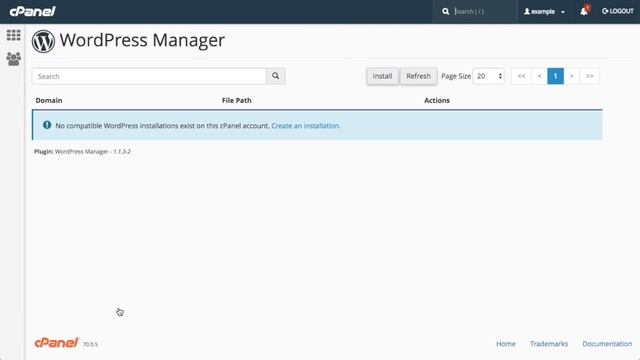Go to last page with >> button
Viewport: 640px width, 360px height.
click(x=589, y=76)
